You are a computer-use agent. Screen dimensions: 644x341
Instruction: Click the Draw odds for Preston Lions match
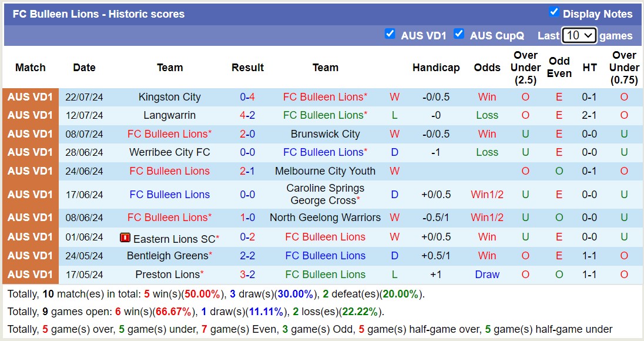(x=487, y=274)
